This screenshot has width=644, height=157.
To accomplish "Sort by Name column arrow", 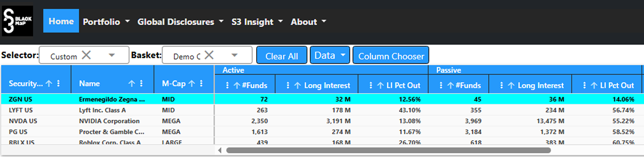I will click(x=132, y=84).
